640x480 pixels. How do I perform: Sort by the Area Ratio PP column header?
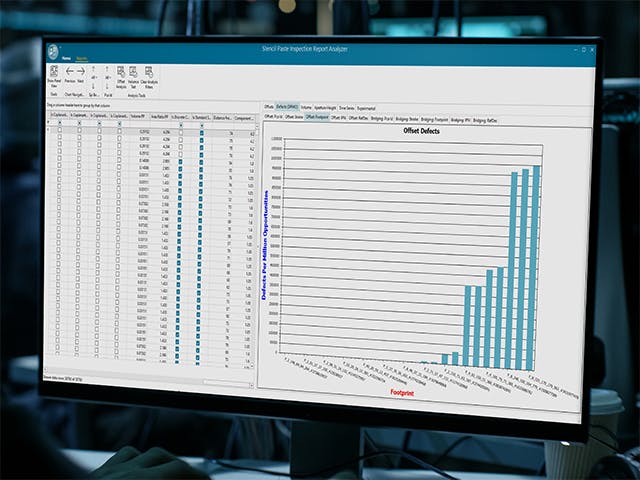[x=160, y=117]
